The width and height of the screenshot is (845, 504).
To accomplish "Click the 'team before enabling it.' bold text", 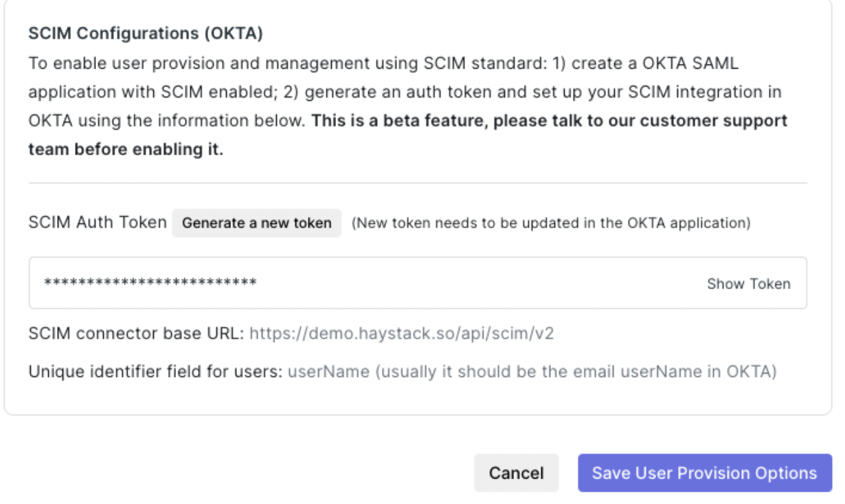I will point(126,150).
